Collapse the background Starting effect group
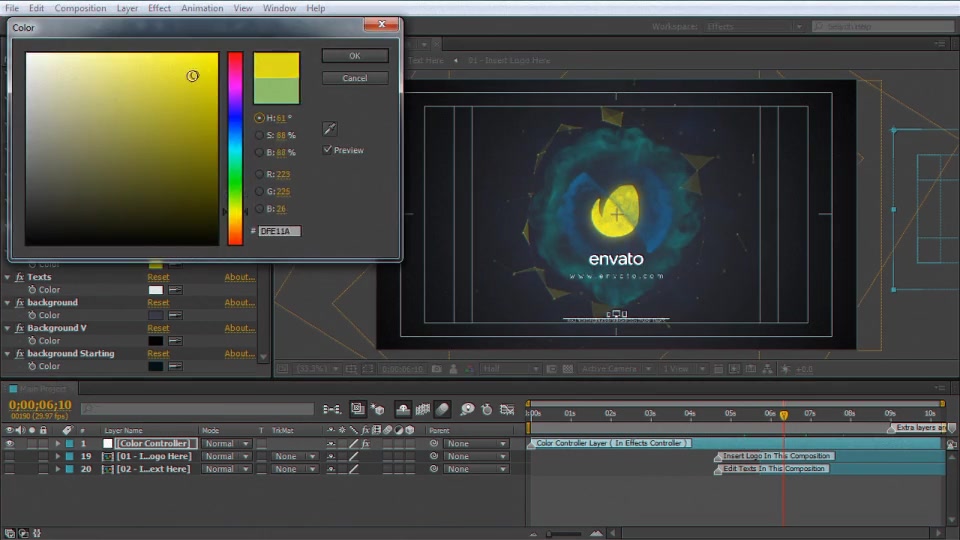 [x=7, y=354]
